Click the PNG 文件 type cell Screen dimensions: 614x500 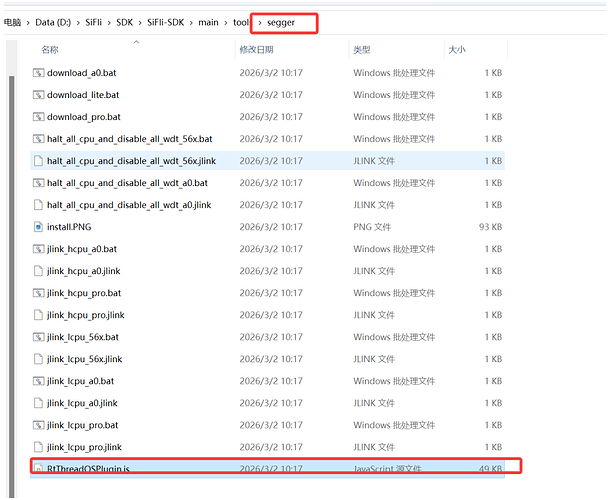click(x=372, y=227)
